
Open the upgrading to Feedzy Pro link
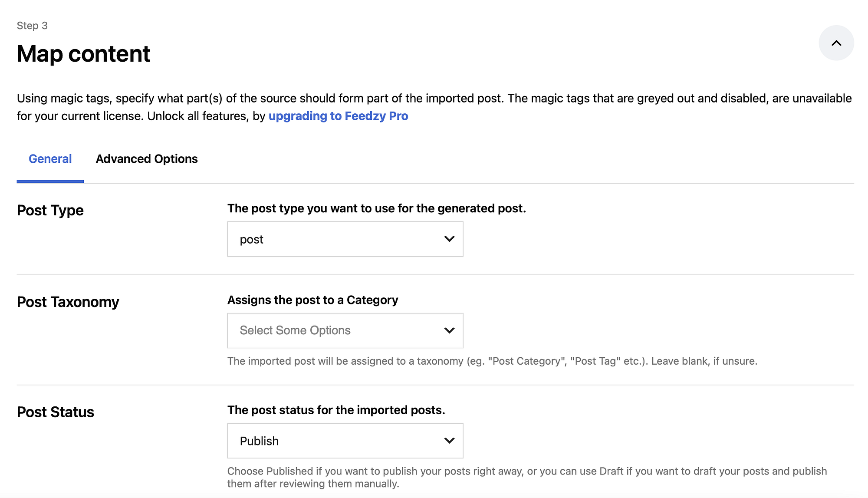[x=339, y=116]
